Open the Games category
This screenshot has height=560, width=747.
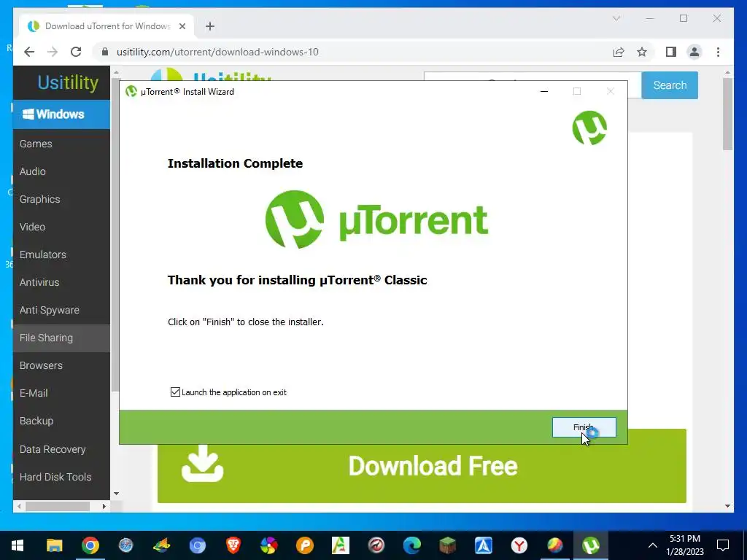61,144
